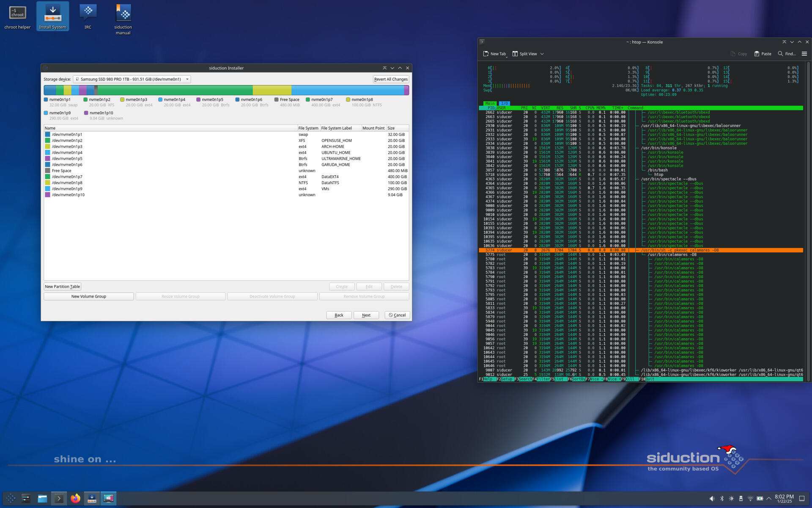Screen dimensions: 812x508
Task: Expand hidden system tray icons arrow
Action: [x=769, y=498]
